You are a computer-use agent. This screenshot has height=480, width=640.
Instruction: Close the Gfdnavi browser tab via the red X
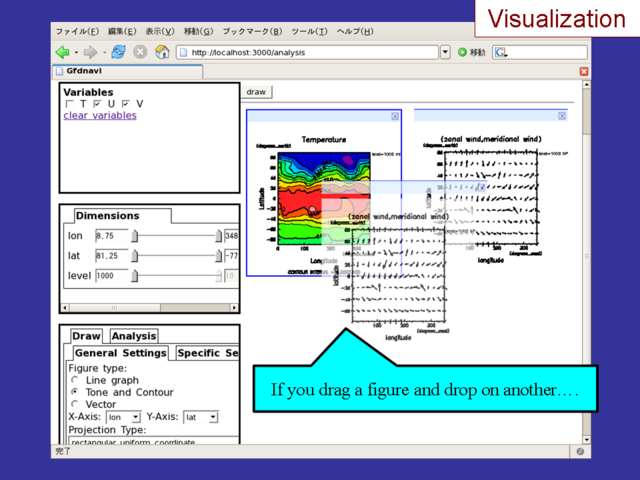point(584,71)
